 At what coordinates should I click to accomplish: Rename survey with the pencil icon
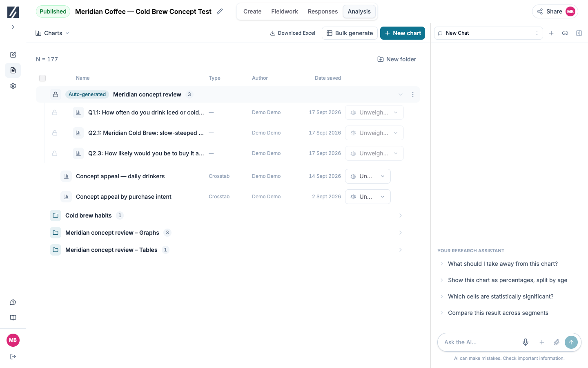point(220,11)
